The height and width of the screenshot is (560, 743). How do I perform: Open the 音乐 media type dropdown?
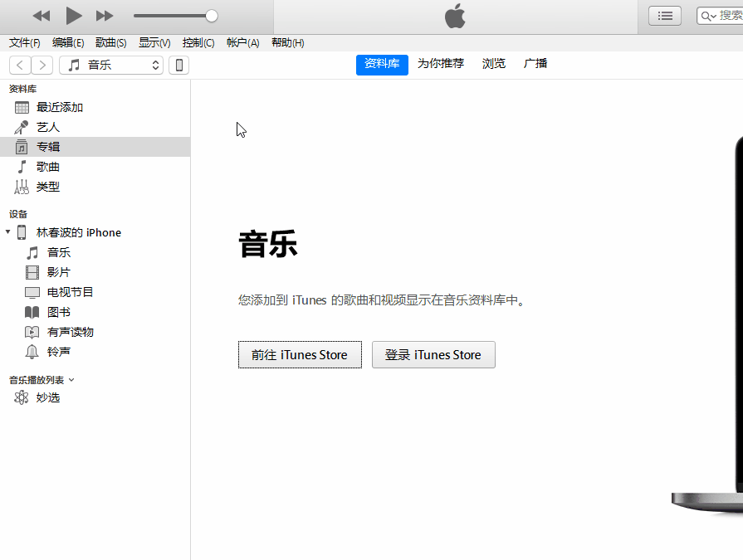111,65
